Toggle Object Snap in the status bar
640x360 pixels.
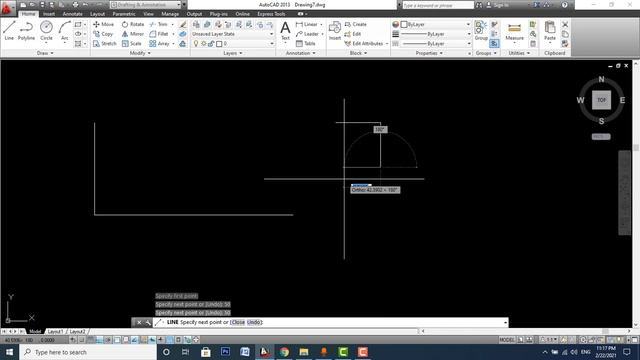117,340
